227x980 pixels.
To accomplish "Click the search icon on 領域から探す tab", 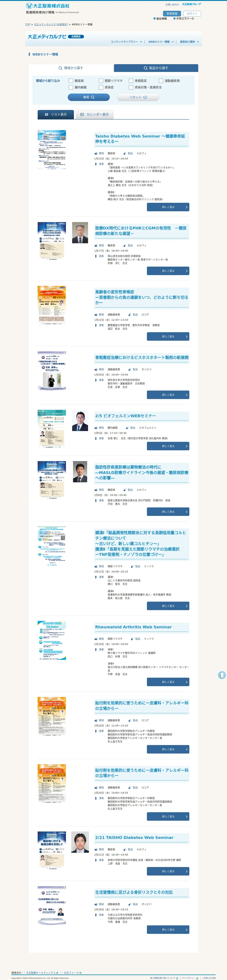I will tap(60, 68).
